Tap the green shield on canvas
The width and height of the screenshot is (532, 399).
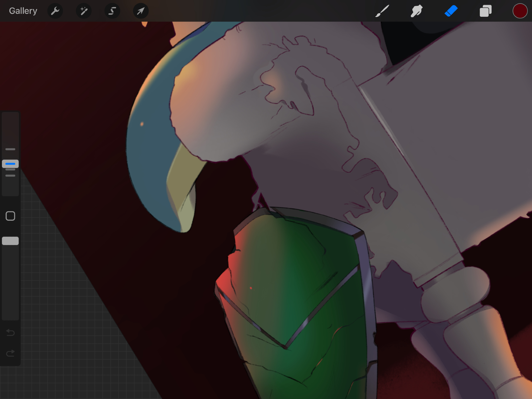coord(293,293)
